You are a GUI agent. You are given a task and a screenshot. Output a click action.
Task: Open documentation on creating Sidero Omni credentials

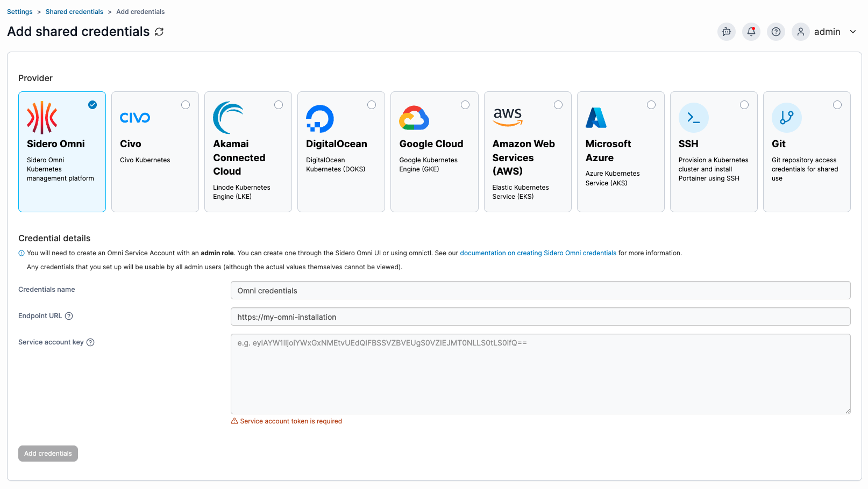[x=538, y=253]
